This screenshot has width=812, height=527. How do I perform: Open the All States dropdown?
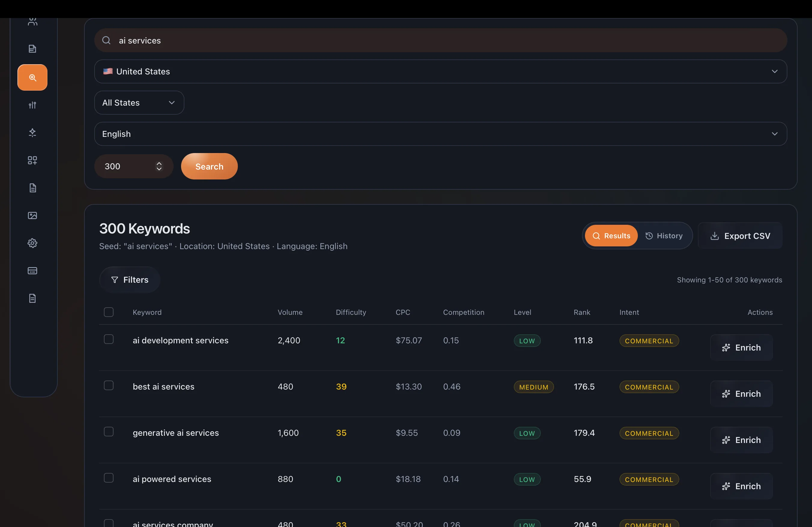(139, 103)
